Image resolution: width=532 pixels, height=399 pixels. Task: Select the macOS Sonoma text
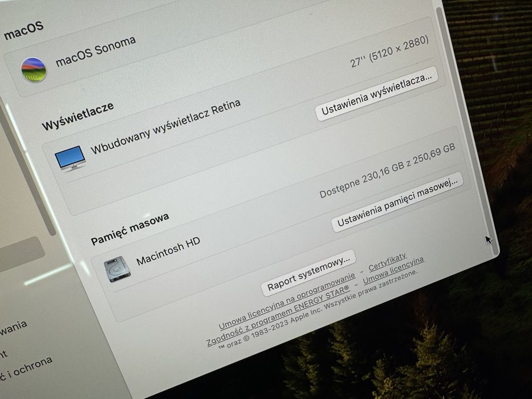click(x=96, y=51)
